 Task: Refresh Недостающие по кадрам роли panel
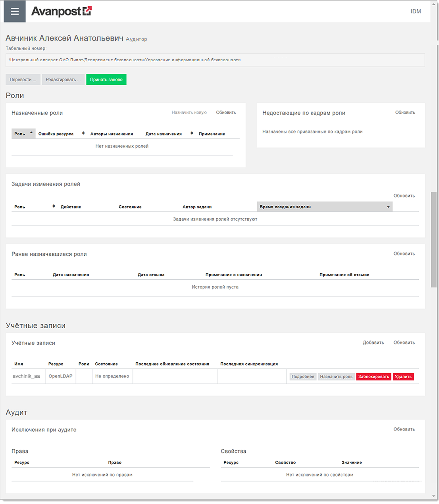pyautogui.click(x=405, y=113)
